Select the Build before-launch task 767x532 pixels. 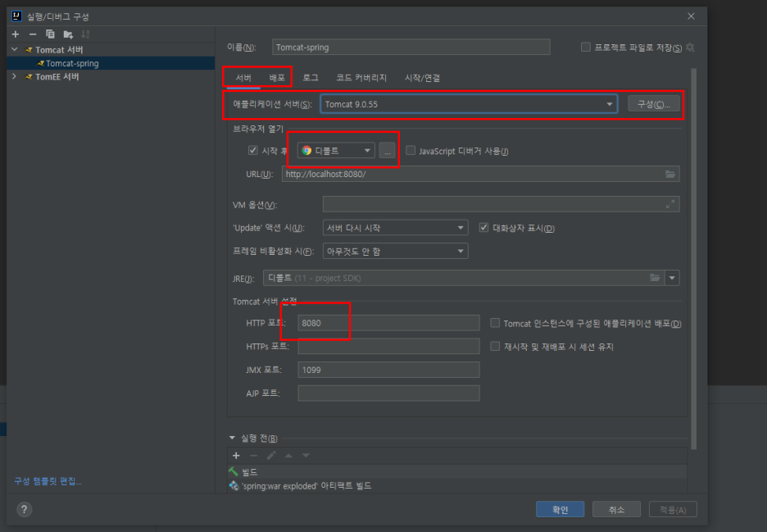pos(457,472)
